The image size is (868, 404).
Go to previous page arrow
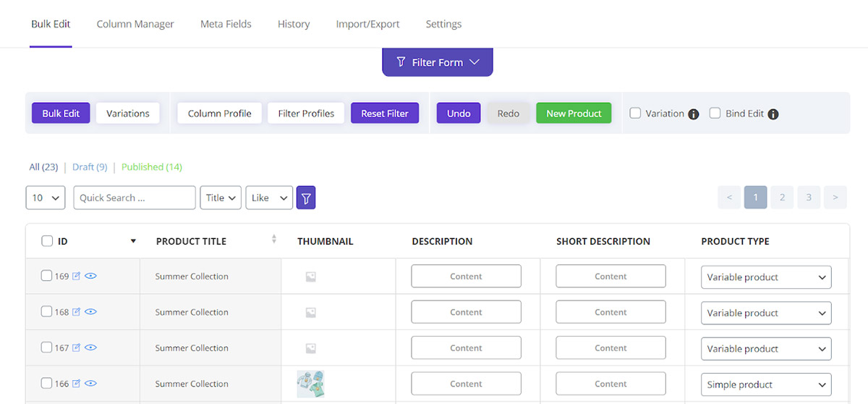[x=729, y=198]
